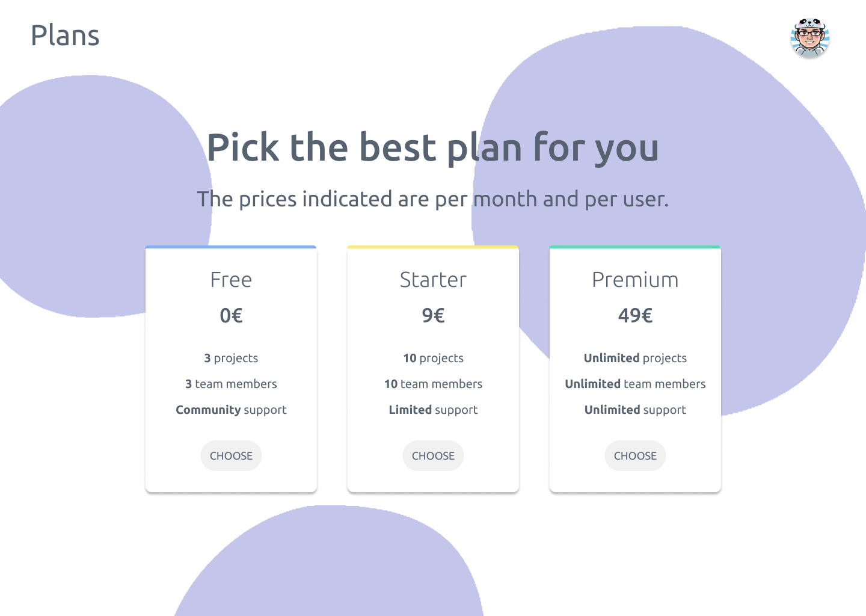The height and width of the screenshot is (616, 866).
Task: Click the 9€ price
Action: (x=433, y=315)
